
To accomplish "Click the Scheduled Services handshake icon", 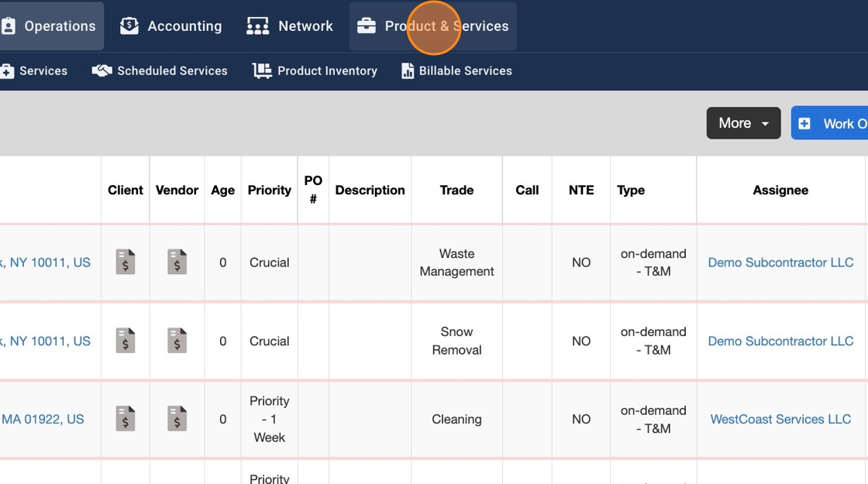I will tap(102, 70).
